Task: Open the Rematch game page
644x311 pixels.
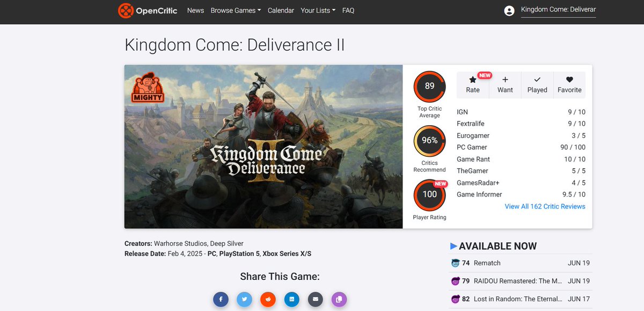Action: pos(487,263)
